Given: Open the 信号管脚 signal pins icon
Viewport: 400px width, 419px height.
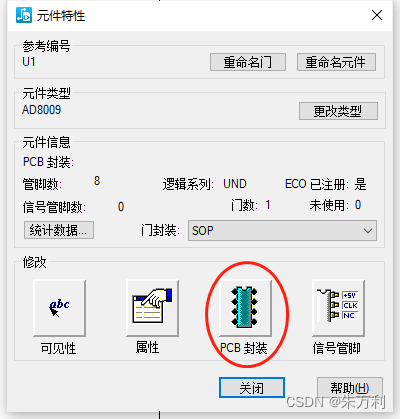Looking at the screenshot, I should click(x=338, y=308).
